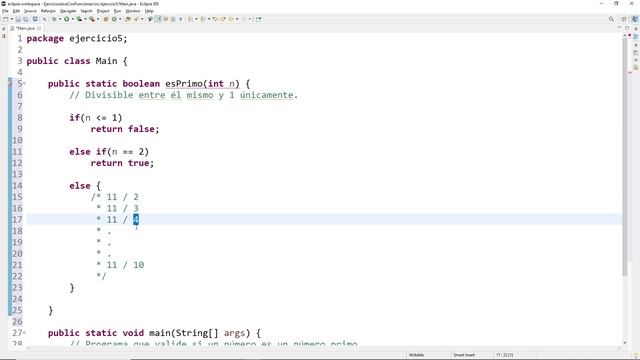640x360 pixels.
Task: Click 'Smart Insert' in the status bar
Action: point(464,355)
